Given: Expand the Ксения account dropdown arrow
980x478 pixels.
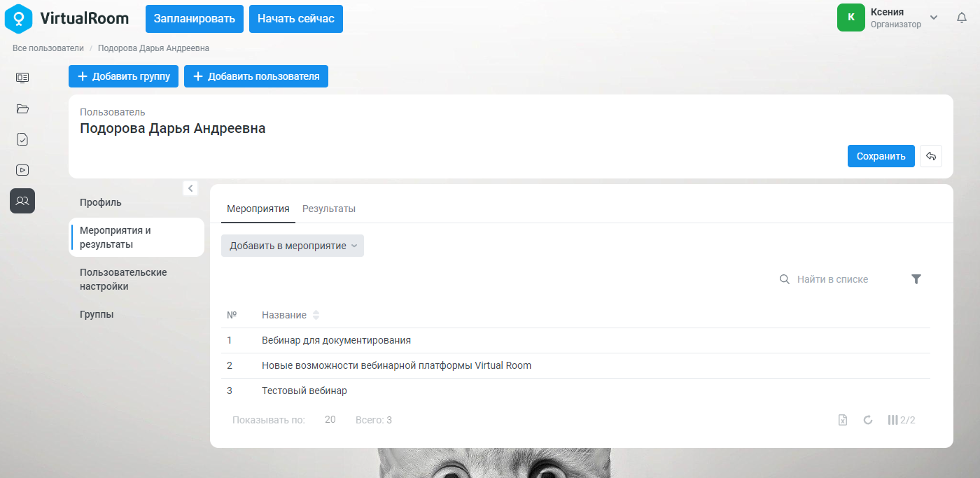Looking at the screenshot, I should [x=934, y=17].
